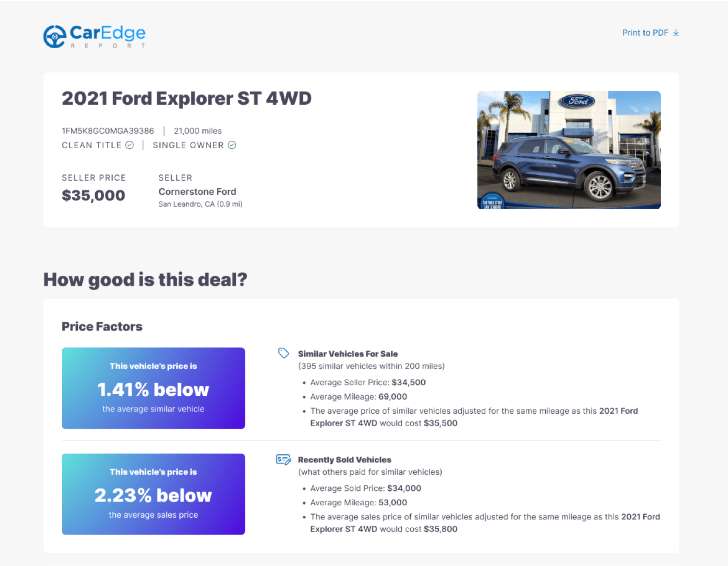Click the Ford Store badge on the photo
The height and width of the screenshot is (566, 728).
(x=492, y=202)
